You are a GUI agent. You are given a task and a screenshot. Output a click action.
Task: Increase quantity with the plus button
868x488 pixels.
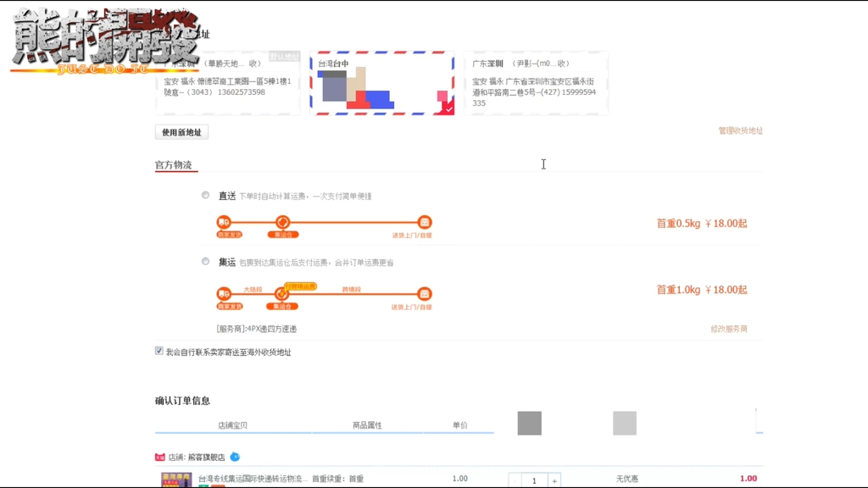tap(554, 481)
